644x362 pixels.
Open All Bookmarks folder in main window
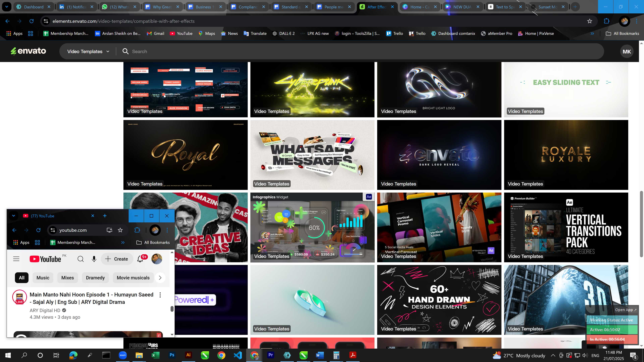coord(622,34)
